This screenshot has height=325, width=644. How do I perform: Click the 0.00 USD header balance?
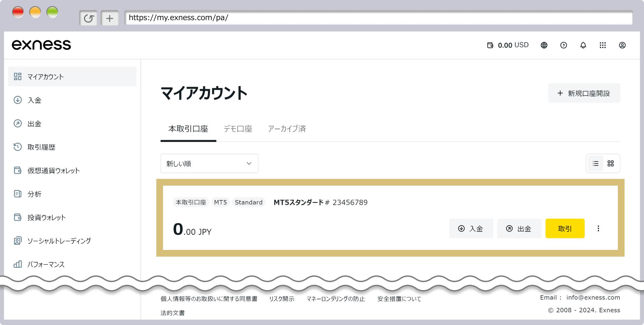[x=513, y=45]
